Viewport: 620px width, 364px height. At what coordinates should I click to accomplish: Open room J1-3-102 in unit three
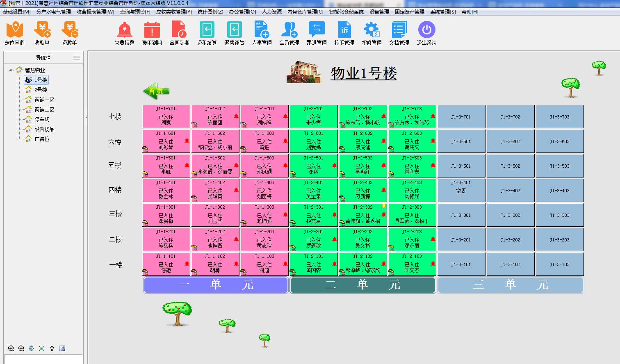(x=511, y=264)
